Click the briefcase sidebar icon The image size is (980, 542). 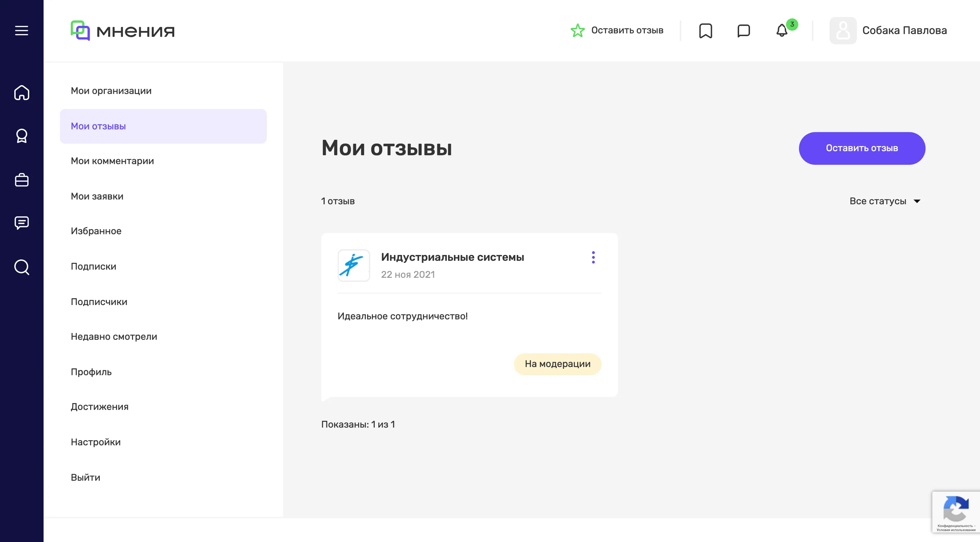pyautogui.click(x=22, y=180)
